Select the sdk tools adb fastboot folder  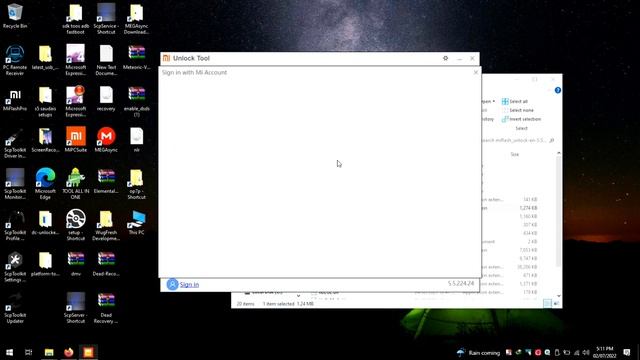click(x=76, y=19)
